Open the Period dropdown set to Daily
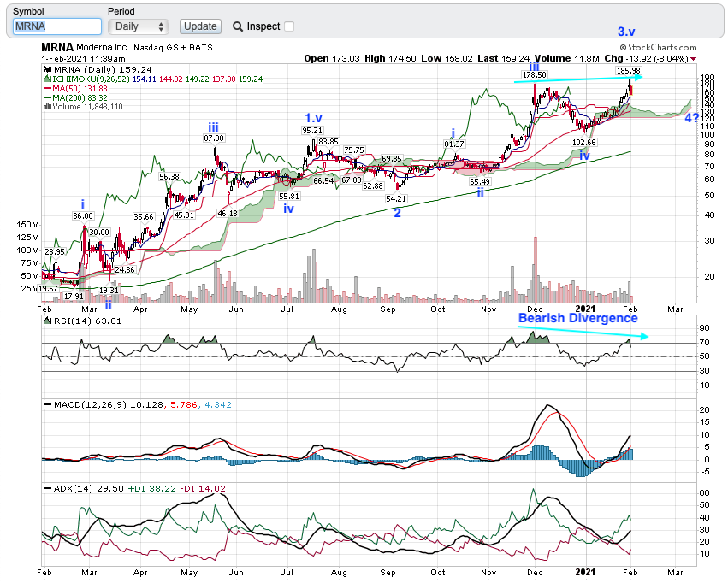Viewport: 728px width, 583px height. 139,26
